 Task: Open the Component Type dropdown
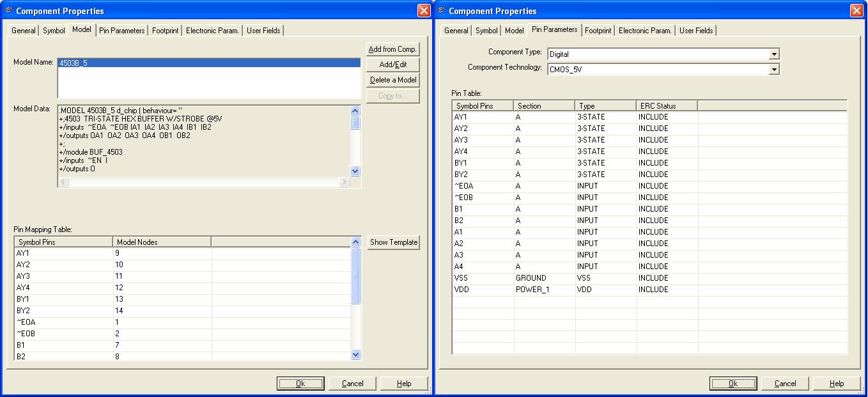click(774, 54)
